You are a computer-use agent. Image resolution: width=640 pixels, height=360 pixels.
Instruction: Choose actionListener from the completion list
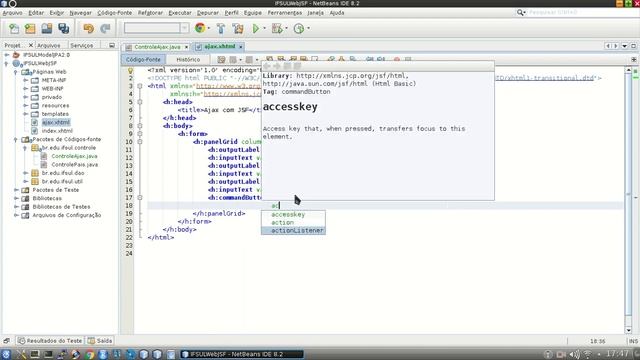[x=293, y=231]
